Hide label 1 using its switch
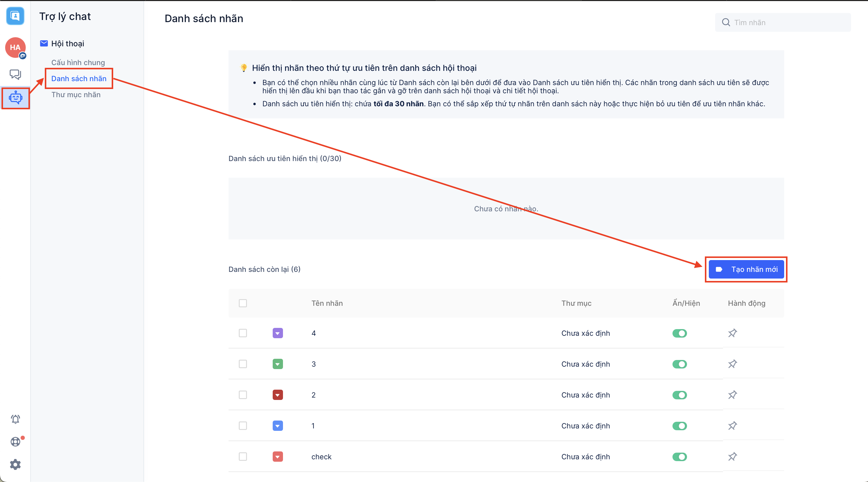This screenshot has height=482, width=868. (679, 426)
